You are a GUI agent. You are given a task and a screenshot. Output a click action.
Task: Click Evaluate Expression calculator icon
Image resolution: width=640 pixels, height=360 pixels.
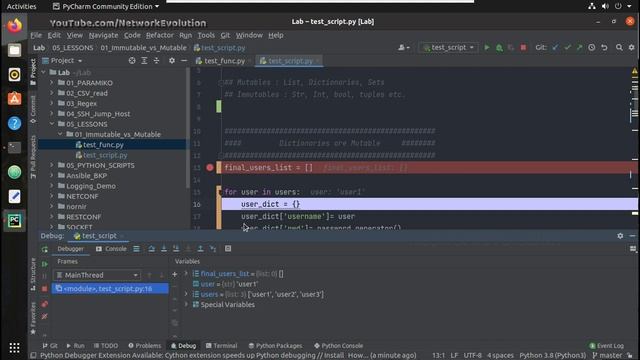coord(228,249)
